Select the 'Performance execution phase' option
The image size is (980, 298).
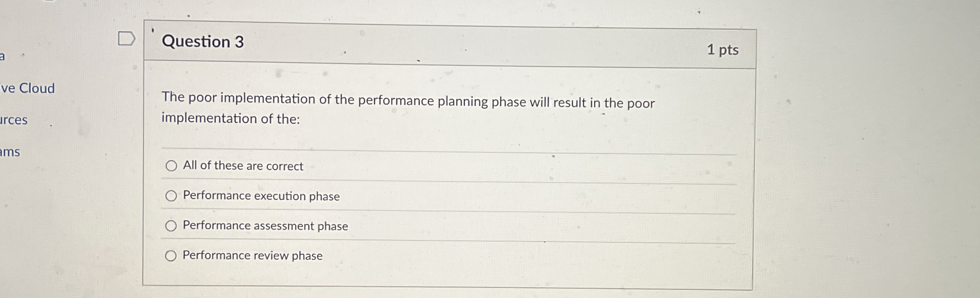(172, 196)
